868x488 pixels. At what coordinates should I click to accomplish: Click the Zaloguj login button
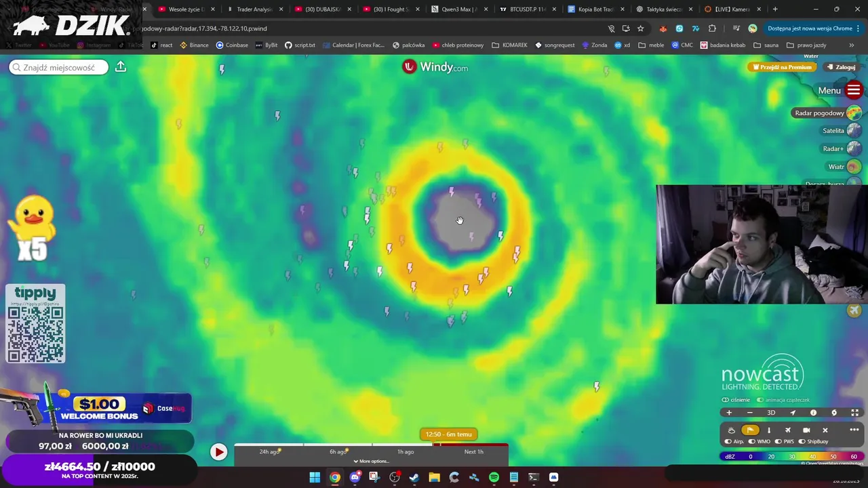[x=841, y=67]
